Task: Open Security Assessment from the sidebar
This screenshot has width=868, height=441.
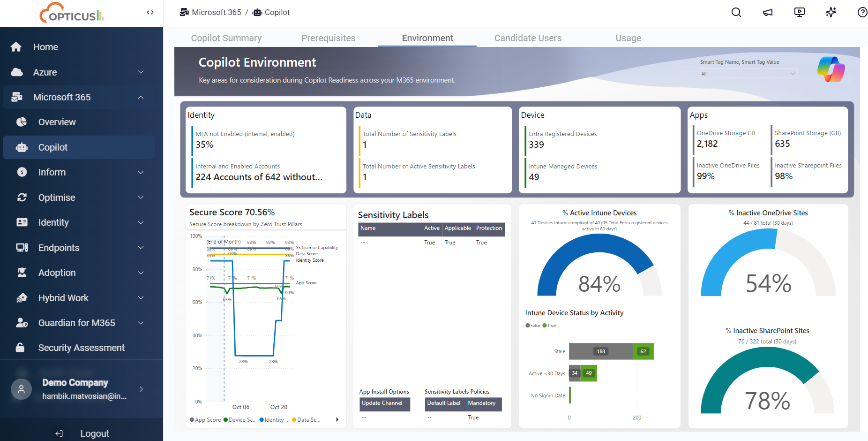Action: point(82,348)
